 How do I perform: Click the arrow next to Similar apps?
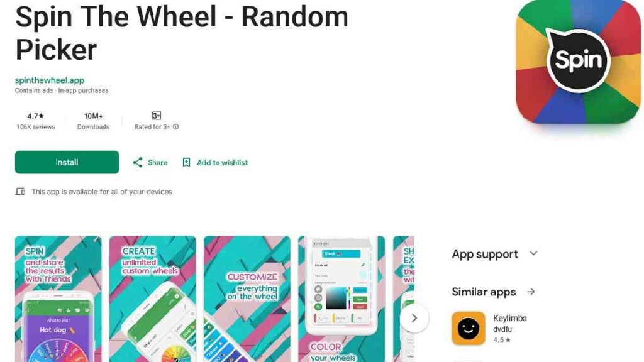(x=531, y=292)
